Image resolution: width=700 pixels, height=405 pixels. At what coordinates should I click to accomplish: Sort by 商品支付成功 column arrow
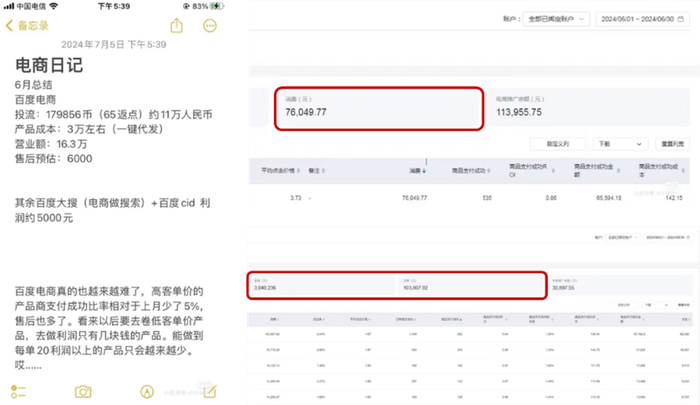click(488, 171)
